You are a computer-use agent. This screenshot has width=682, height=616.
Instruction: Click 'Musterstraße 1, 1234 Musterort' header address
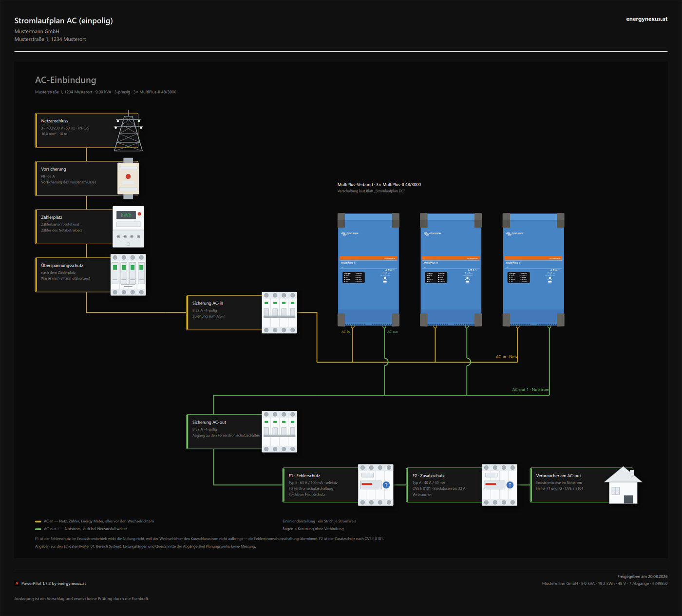pos(50,39)
